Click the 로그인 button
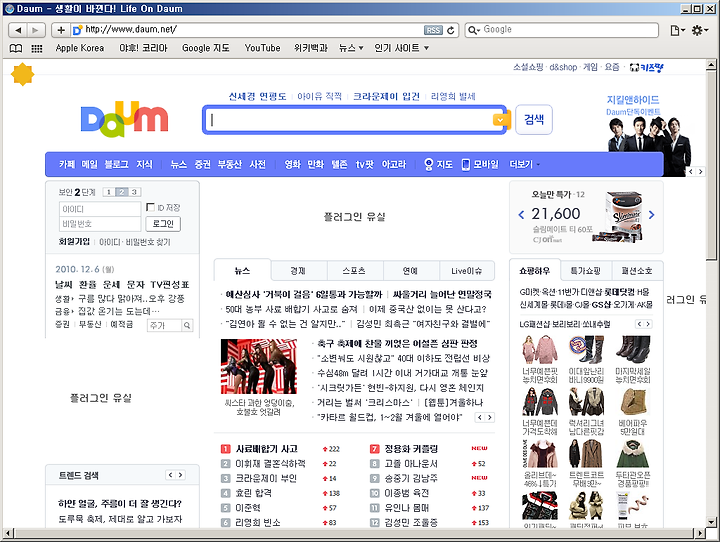This screenshot has width=720, height=542. tap(163, 224)
